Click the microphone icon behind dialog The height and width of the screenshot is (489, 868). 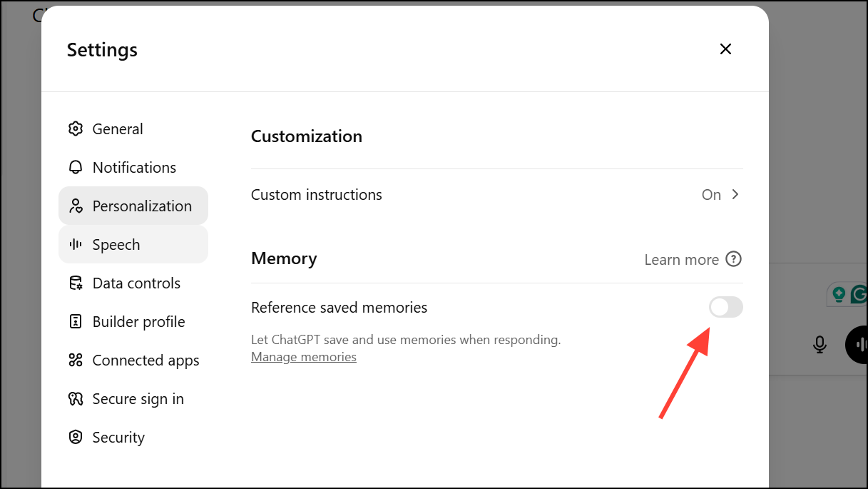[820, 345]
